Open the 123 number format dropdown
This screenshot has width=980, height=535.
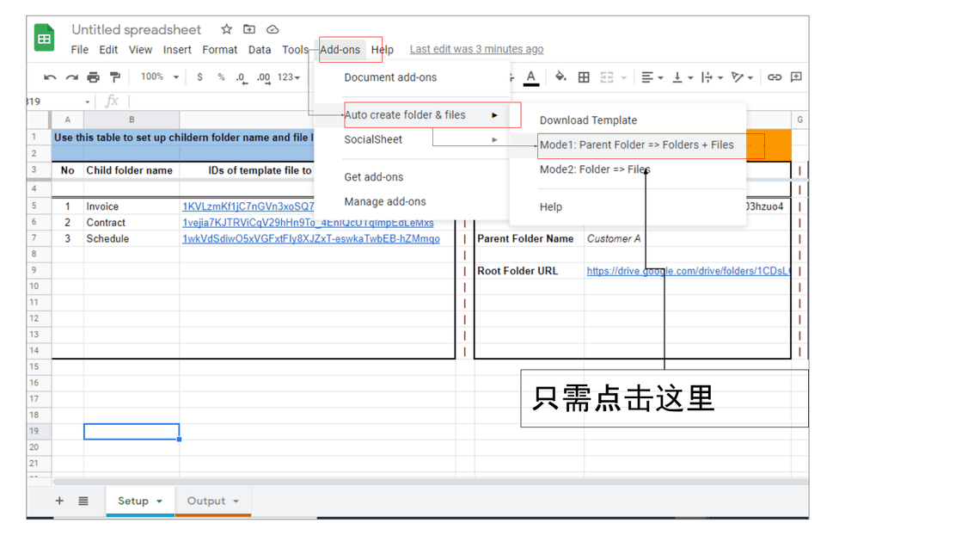[288, 77]
